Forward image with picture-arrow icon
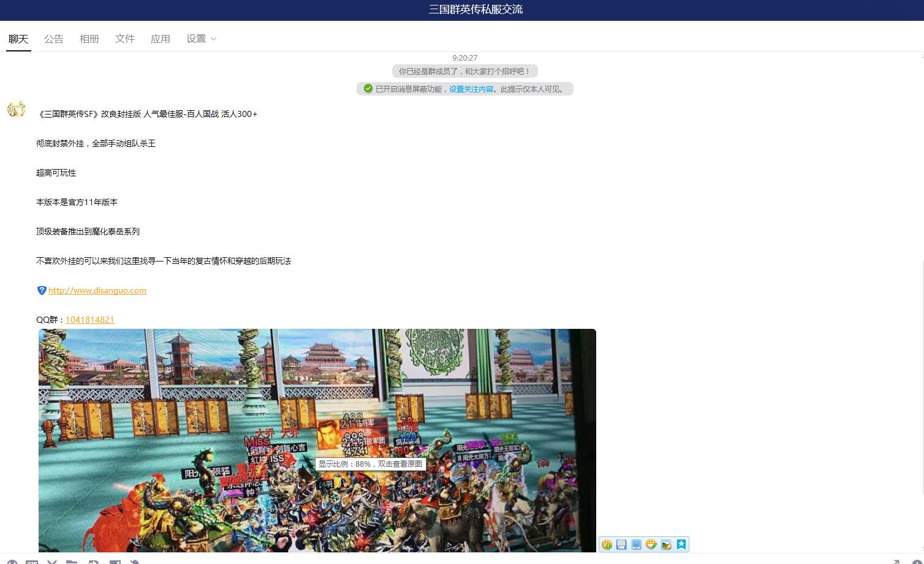Image resolution: width=924 pixels, height=564 pixels. coord(666,544)
